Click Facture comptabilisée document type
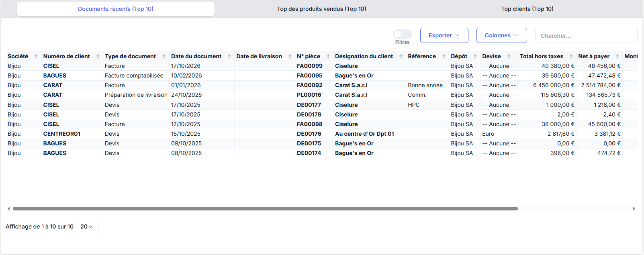Viewport: 644px width, 255px height. [x=134, y=75]
